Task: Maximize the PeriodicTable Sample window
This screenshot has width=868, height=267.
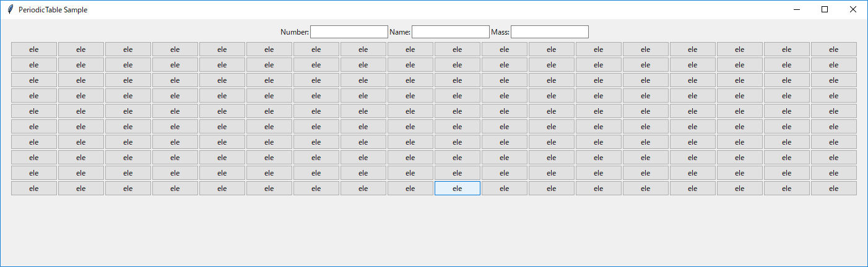Action: (825, 10)
